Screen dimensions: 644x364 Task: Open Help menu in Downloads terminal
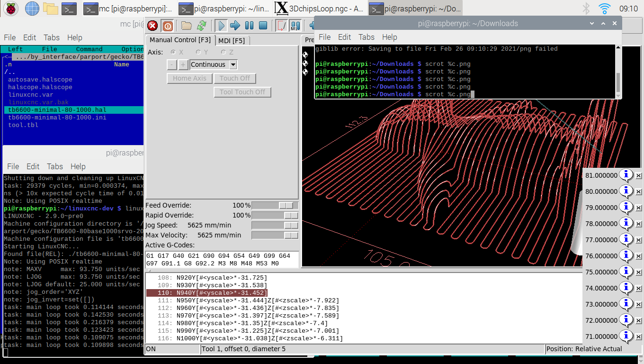pyautogui.click(x=389, y=37)
